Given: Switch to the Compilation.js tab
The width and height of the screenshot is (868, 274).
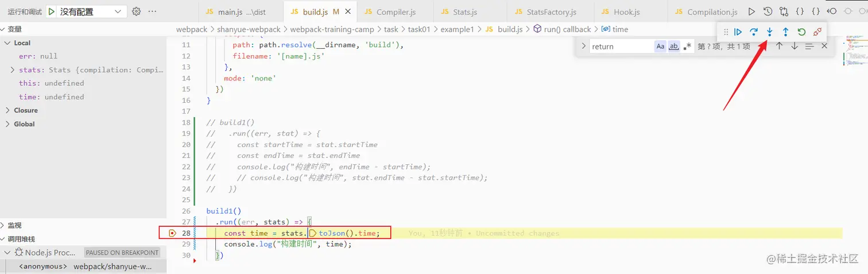Looking at the screenshot, I should point(706,12).
